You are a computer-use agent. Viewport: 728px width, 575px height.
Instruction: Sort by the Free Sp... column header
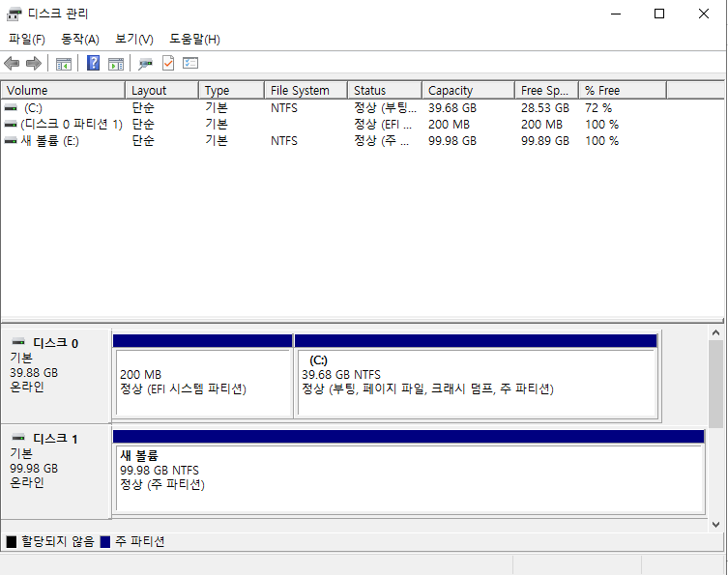[x=546, y=91]
